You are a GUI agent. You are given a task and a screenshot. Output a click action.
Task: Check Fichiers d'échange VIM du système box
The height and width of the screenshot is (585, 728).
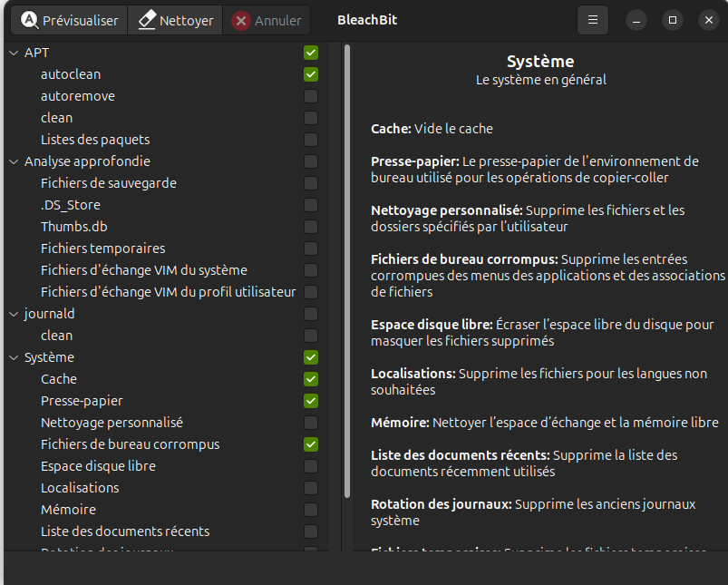311,270
